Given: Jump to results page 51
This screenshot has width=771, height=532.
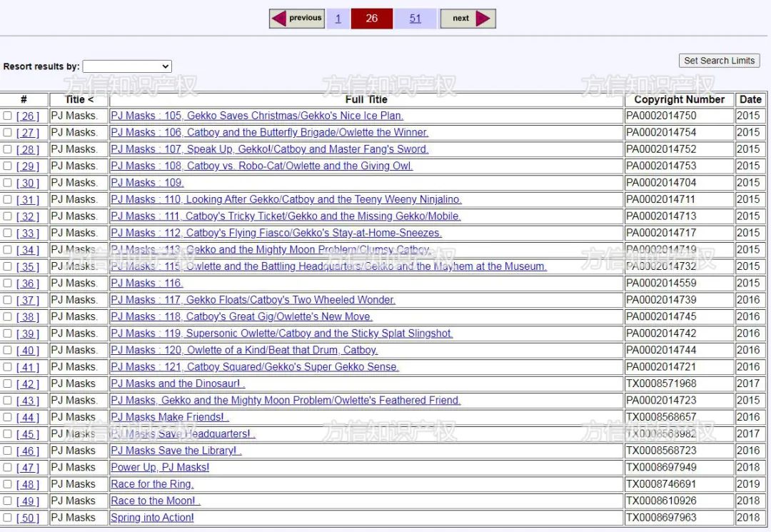Looking at the screenshot, I should (415, 19).
